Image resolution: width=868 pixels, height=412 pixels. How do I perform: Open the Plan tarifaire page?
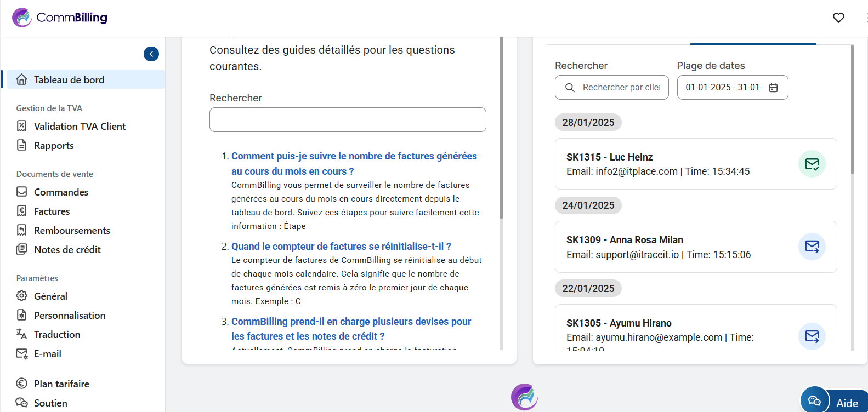pyautogui.click(x=61, y=384)
